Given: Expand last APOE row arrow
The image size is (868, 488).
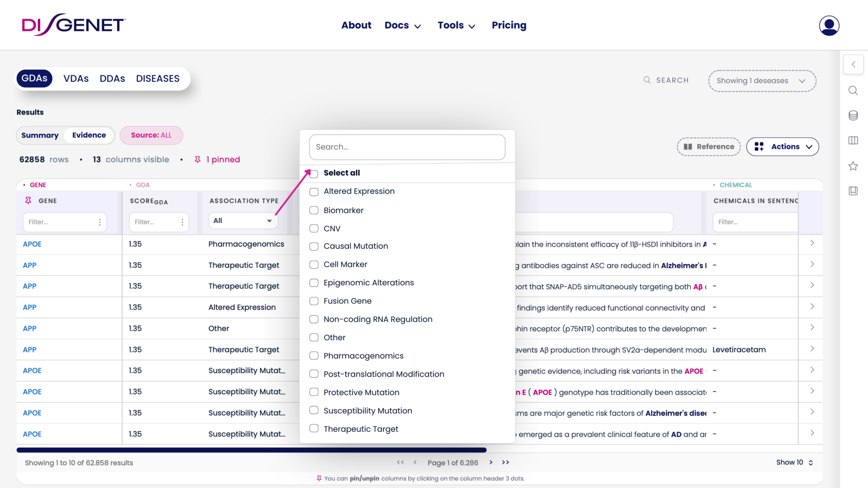Looking at the screenshot, I should [812, 433].
